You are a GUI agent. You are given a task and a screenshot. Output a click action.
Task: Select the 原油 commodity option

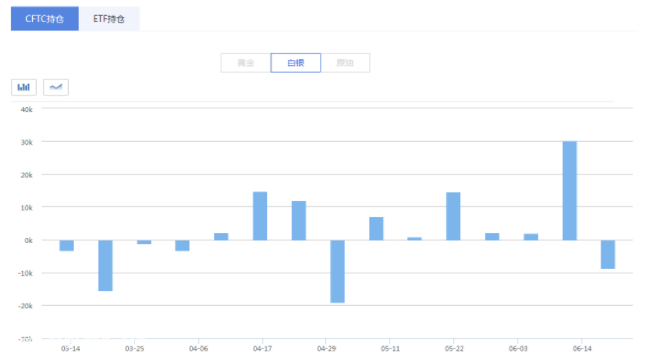(x=345, y=63)
